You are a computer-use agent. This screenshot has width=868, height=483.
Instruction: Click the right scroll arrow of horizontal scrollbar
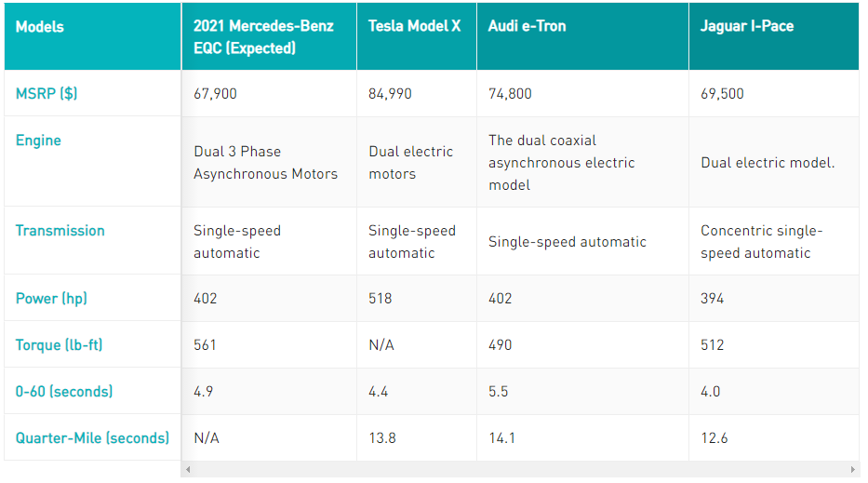pyautogui.click(x=853, y=470)
